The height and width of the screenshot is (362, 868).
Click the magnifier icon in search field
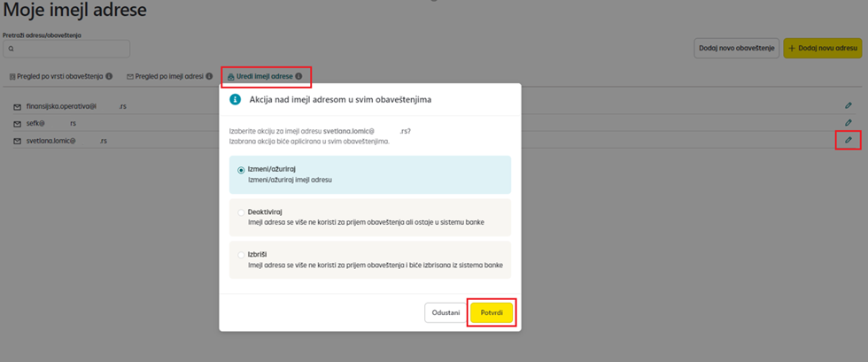coord(11,49)
